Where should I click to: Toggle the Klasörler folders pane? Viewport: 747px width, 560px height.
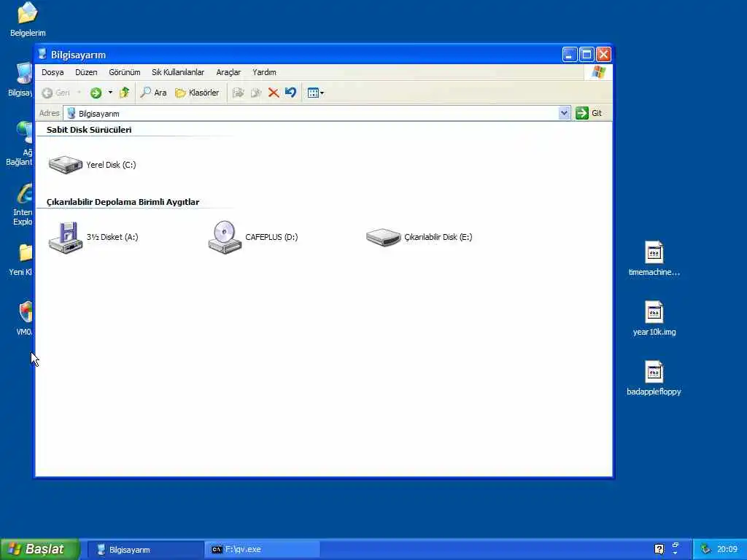tap(197, 93)
